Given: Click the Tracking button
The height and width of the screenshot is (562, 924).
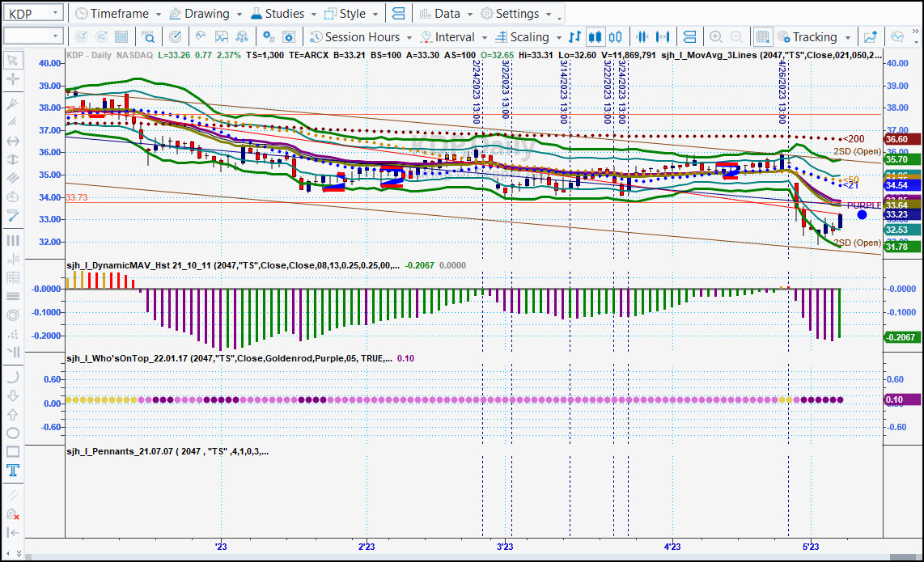Looking at the screenshot, I should 807,37.
